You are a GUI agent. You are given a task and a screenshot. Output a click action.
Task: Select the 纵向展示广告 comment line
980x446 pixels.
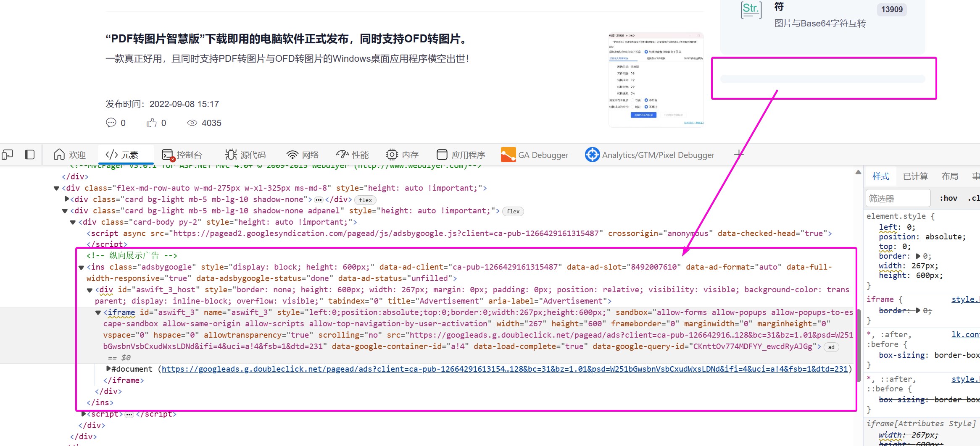pos(132,255)
